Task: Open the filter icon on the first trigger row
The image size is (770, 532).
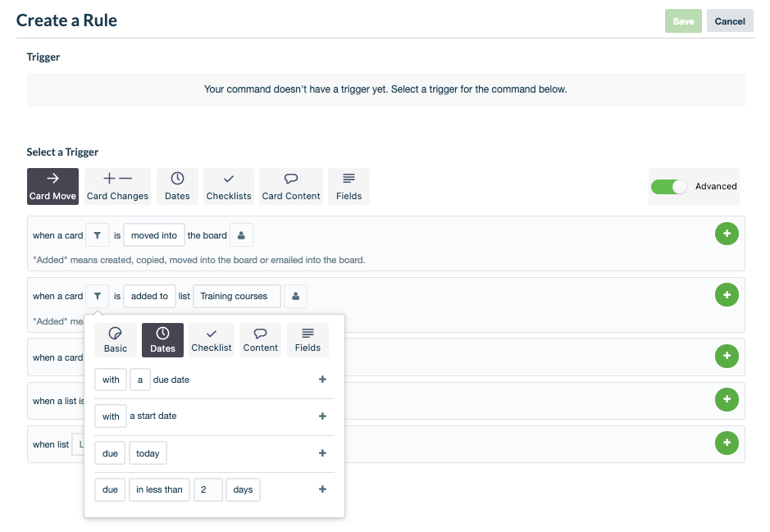Action: [97, 235]
